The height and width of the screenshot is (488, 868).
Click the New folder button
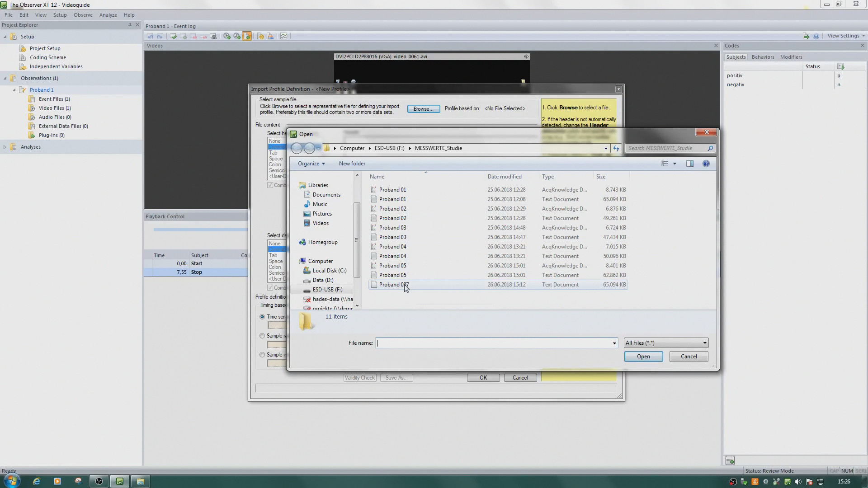(x=352, y=164)
